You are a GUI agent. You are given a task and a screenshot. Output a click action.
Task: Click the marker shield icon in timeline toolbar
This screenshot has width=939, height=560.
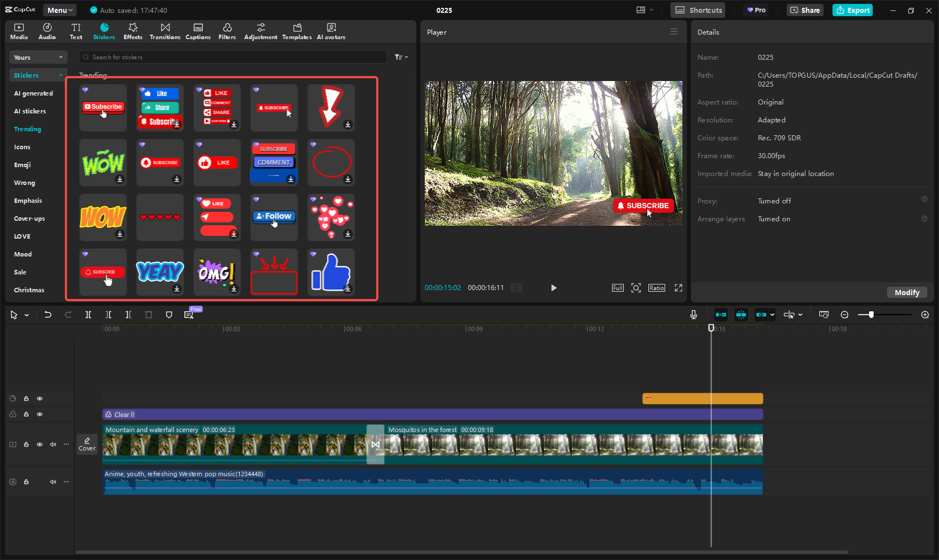(x=169, y=315)
